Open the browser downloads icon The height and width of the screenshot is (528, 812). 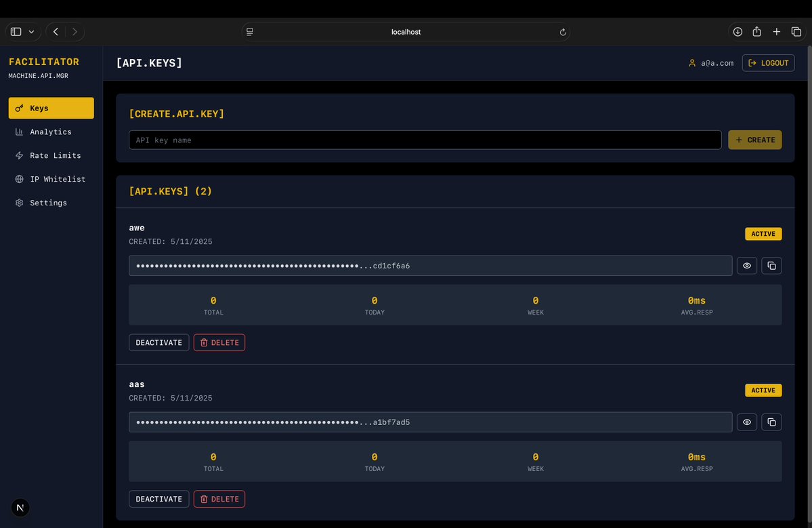click(738, 32)
